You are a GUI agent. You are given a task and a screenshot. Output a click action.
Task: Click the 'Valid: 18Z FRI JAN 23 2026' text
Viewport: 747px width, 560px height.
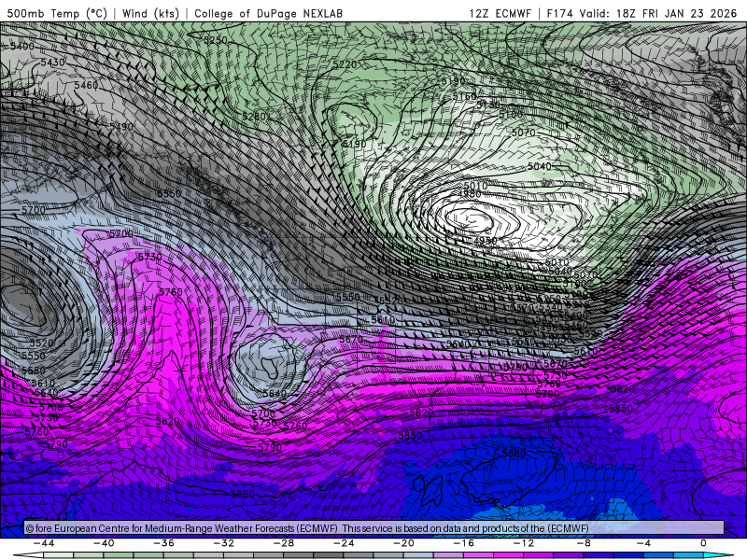[658, 13]
